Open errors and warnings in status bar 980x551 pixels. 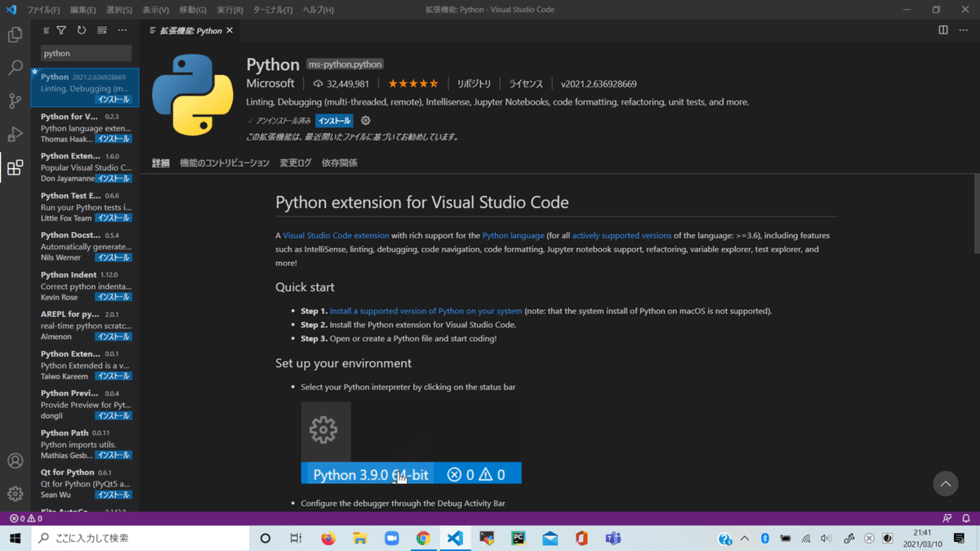click(x=25, y=518)
